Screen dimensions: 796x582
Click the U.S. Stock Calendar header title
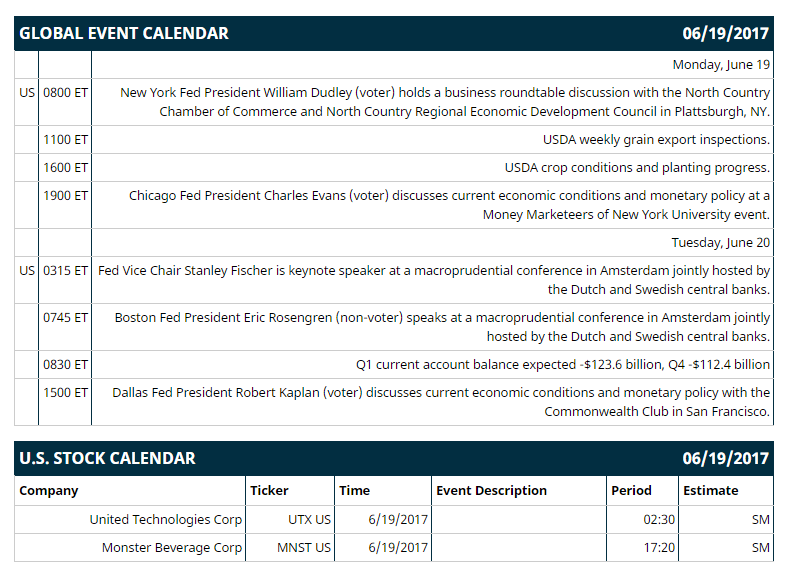pyautogui.click(x=107, y=459)
